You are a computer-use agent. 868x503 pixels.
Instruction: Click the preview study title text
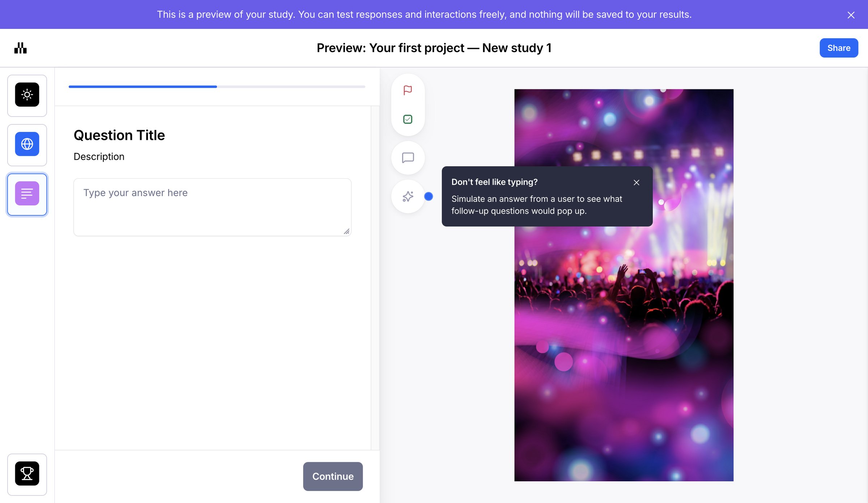tap(434, 48)
